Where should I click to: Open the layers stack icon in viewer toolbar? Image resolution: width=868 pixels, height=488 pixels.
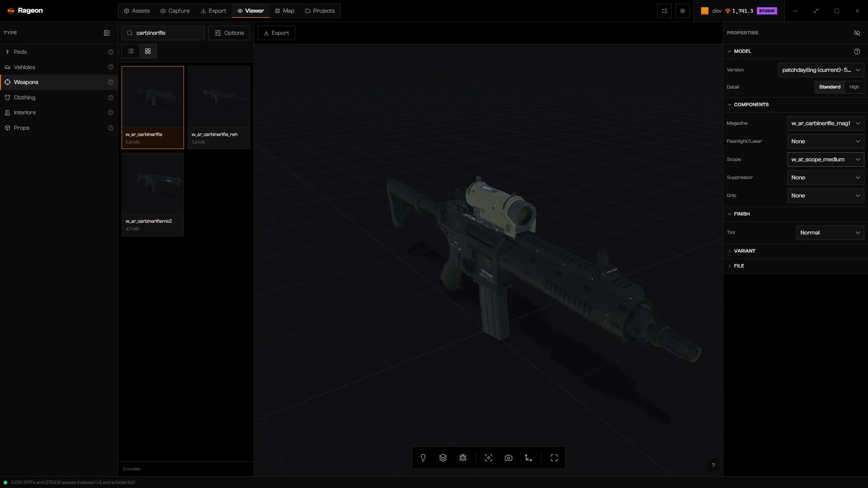point(443,458)
